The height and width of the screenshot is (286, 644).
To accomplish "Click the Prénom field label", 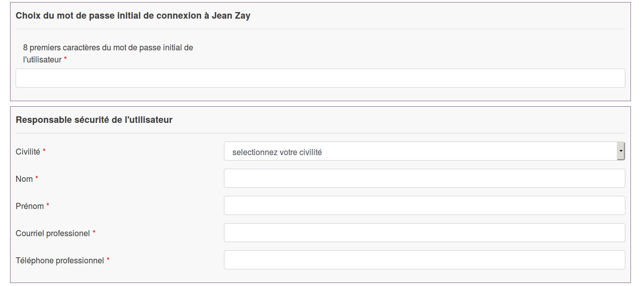I will [30, 206].
